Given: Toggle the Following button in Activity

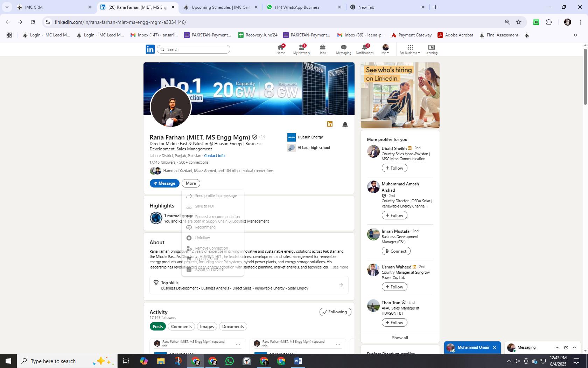Looking at the screenshot, I should click(335, 312).
